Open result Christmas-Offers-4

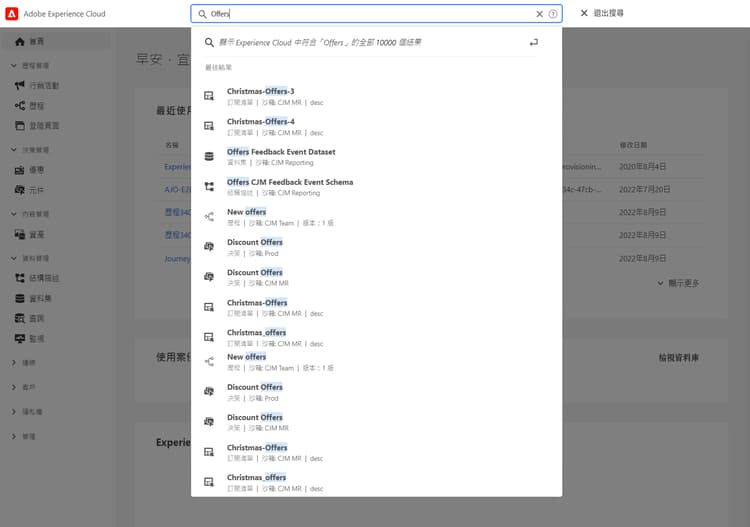pos(376,127)
